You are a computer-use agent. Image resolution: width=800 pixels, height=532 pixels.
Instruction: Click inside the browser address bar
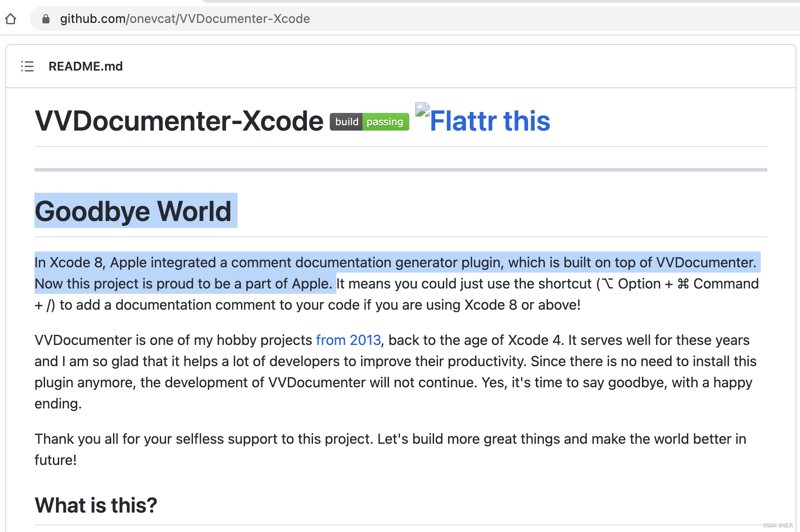point(397,19)
